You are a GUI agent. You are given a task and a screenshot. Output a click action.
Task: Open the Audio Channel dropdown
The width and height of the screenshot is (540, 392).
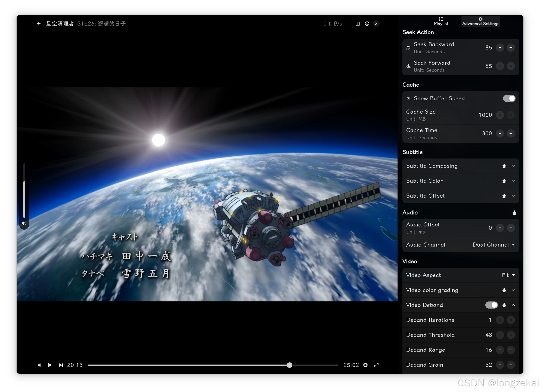coord(494,245)
